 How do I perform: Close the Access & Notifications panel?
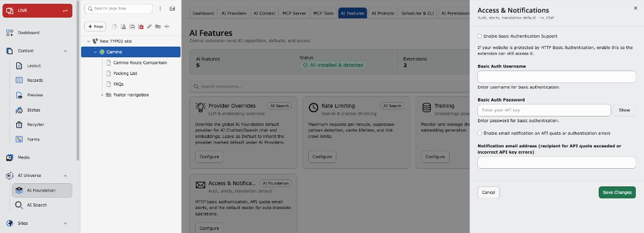(635, 8)
